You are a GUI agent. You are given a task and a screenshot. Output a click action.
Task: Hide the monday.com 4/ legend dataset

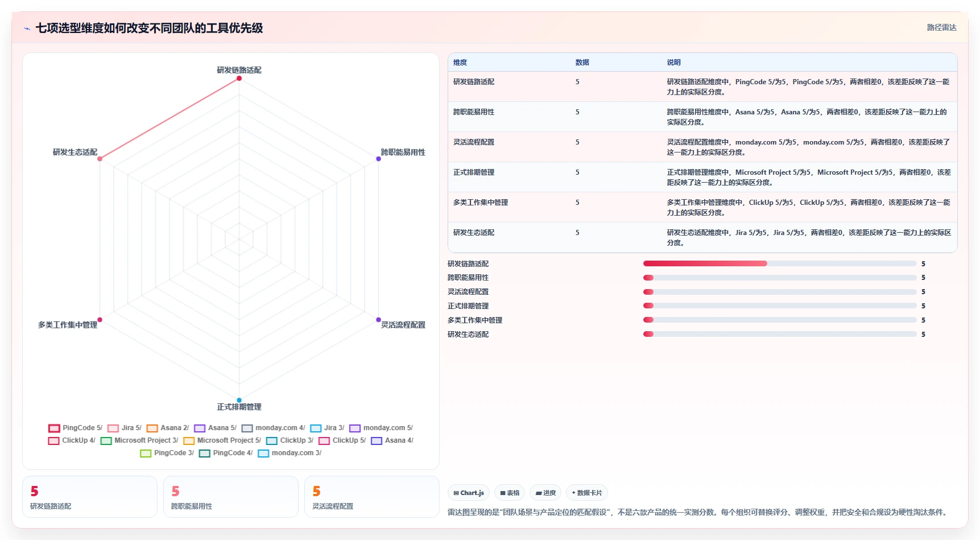tap(273, 428)
